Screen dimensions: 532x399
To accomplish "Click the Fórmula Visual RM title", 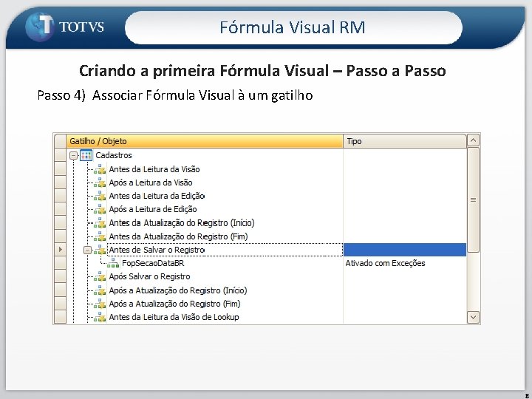I will click(x=292, y=27).
